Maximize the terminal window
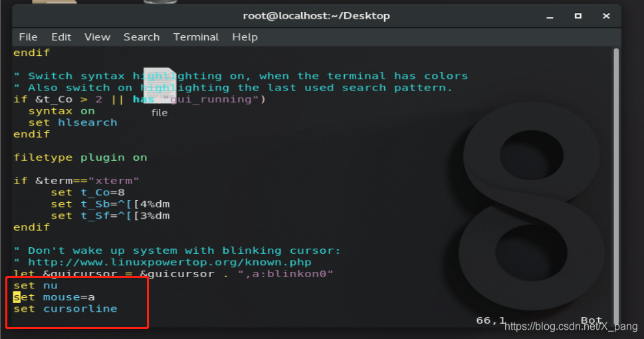Screen dimensions: 644x339 [x=578, y=16]
